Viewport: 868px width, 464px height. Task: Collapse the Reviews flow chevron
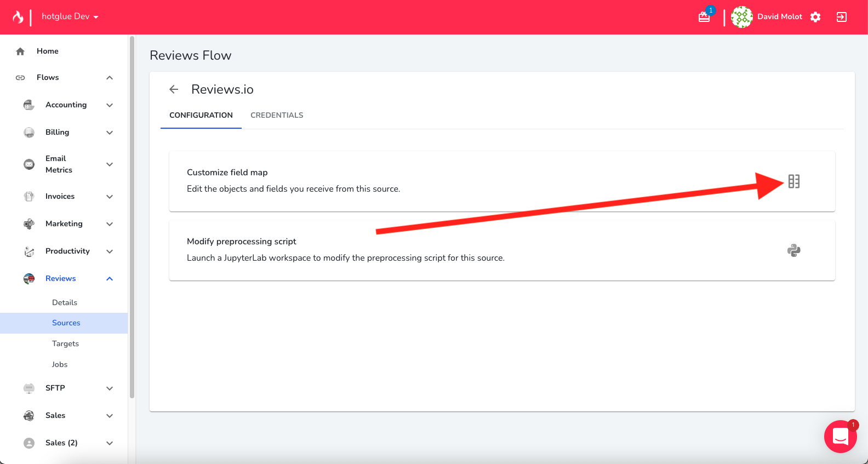[x=110, y=279]
